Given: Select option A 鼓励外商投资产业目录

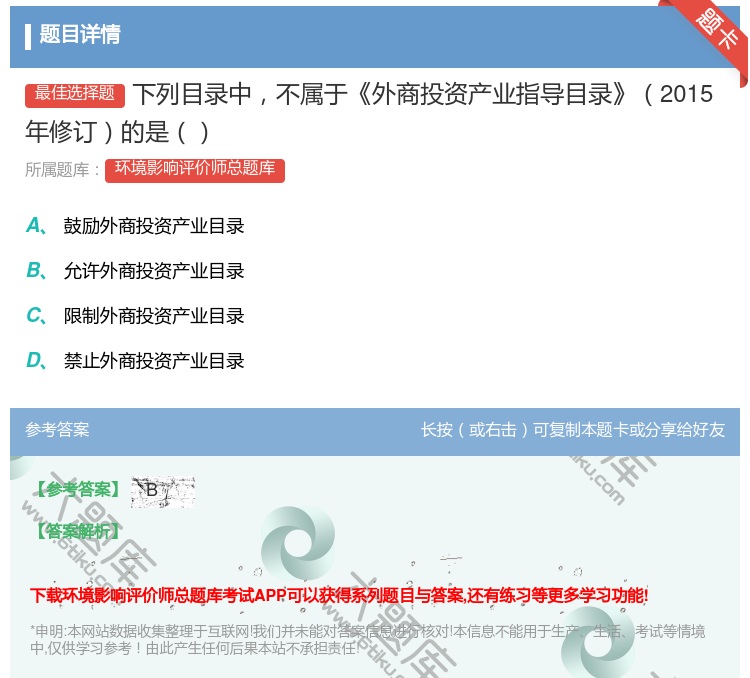Looking at the screenshot, I should [x=135, y=226].
